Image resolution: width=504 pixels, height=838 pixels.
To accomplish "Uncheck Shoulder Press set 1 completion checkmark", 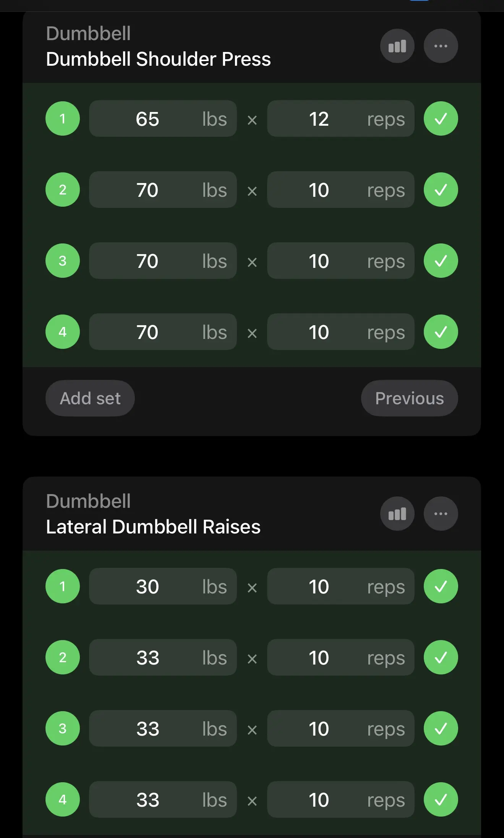I will tap(441, 119).
